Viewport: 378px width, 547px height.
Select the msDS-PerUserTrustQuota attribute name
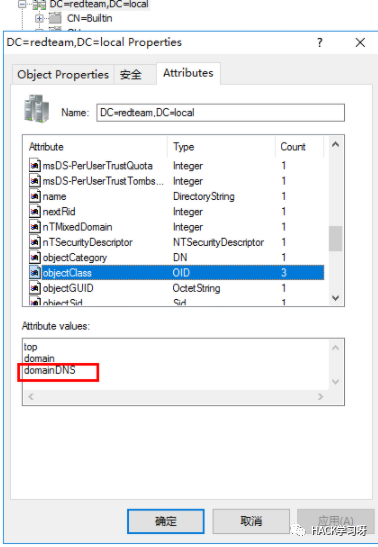98,165
